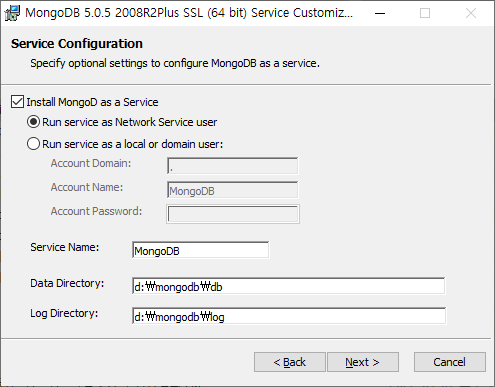Proceed with the Next button

point(363,362)
